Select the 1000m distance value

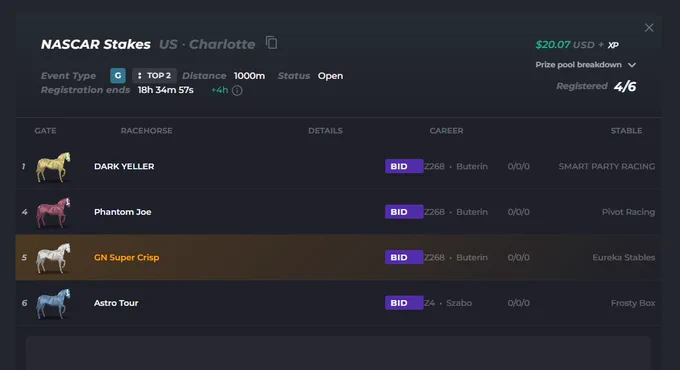coord(249,75)
